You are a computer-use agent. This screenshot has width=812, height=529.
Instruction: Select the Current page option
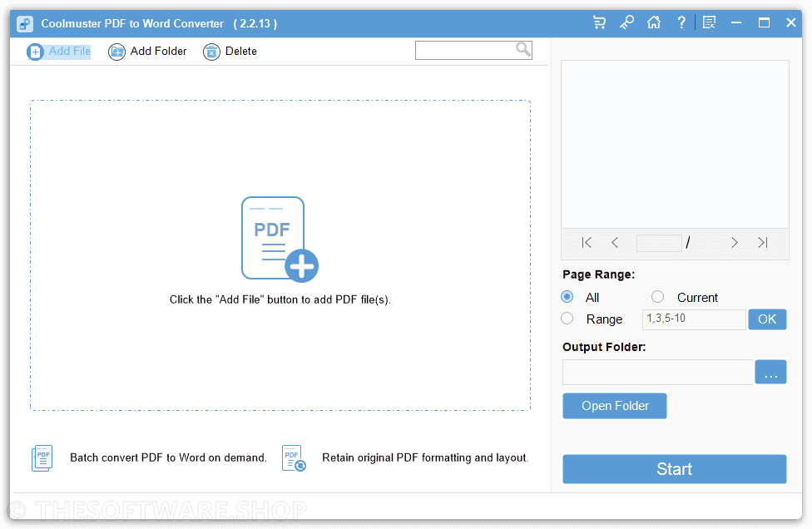657,297
